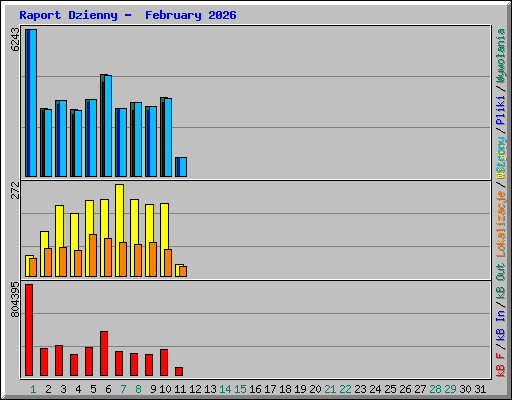This screenshot has width=512, height=400.
Task: Click the 'kB In' legend label
Action: click(x=501, y=326)
